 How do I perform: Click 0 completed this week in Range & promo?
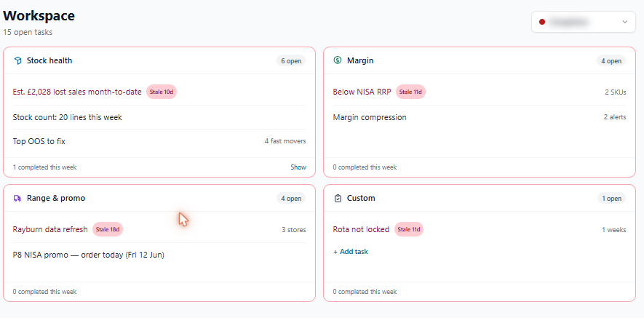44,292
